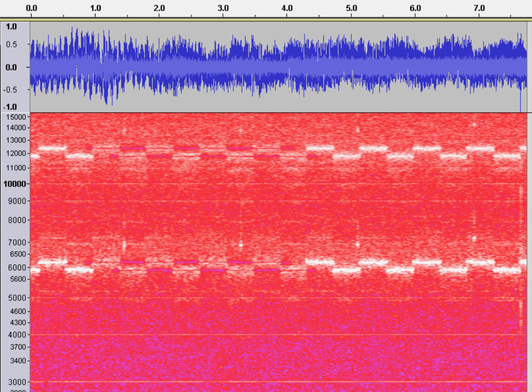Select the -1.0 amplitude scale label

tap(11, 107)
